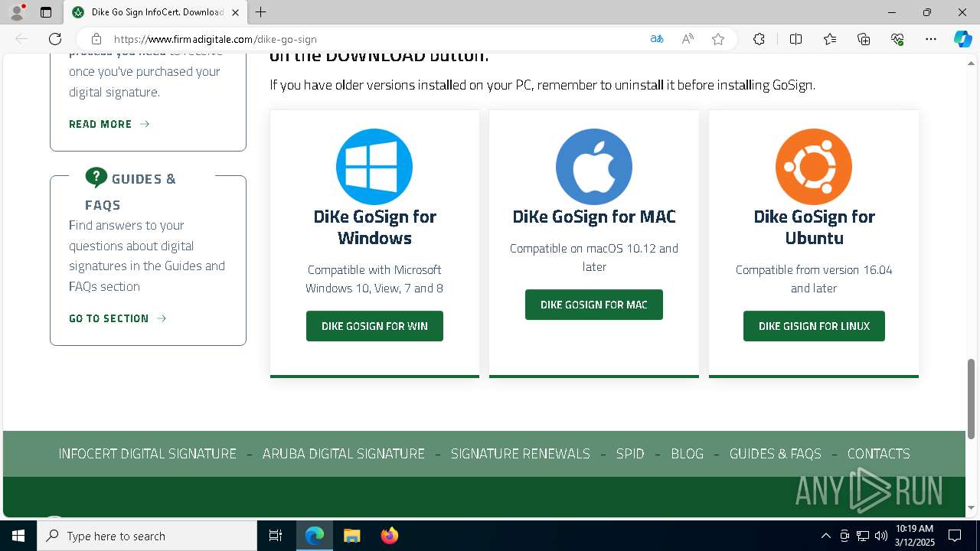Screen dimensions: 980x551
Task: Click 'DiKe GoSign for Windows' heading
Action: point(374,227)
